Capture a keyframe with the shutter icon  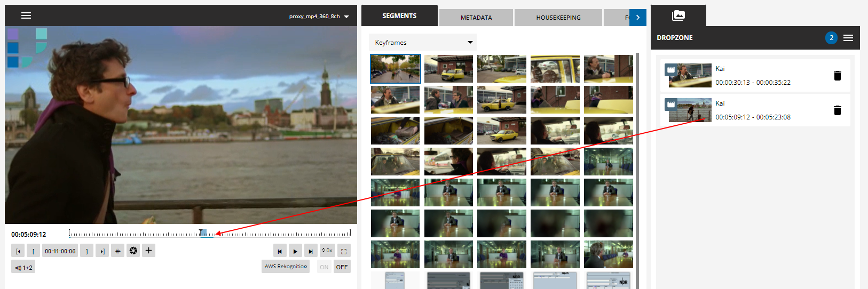point(133,251)
